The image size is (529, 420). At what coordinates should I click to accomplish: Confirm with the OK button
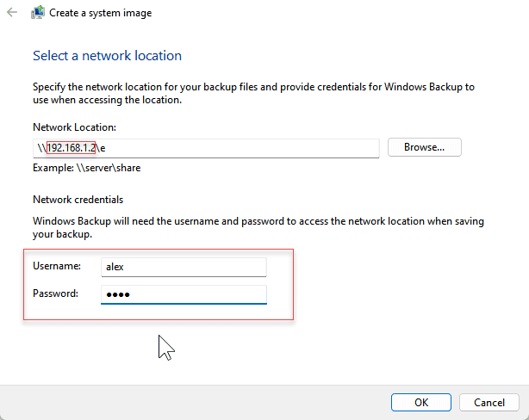(421, 402)
